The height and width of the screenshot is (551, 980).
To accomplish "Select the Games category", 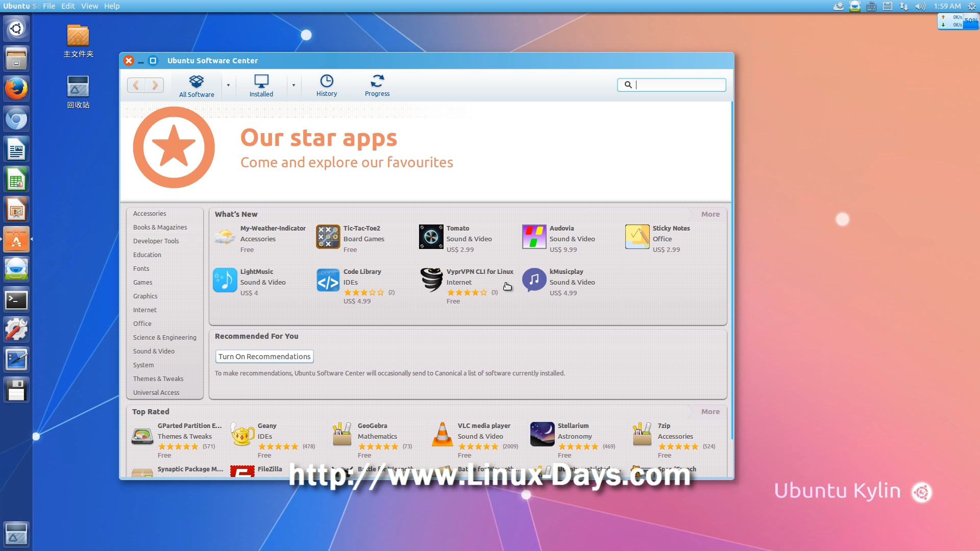I will point(143,282).
